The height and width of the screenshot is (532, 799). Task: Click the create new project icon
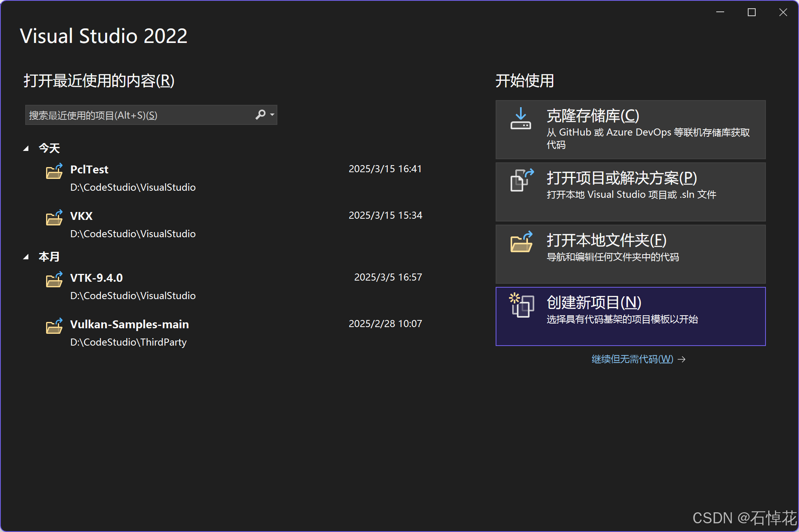tap(520, 306)
